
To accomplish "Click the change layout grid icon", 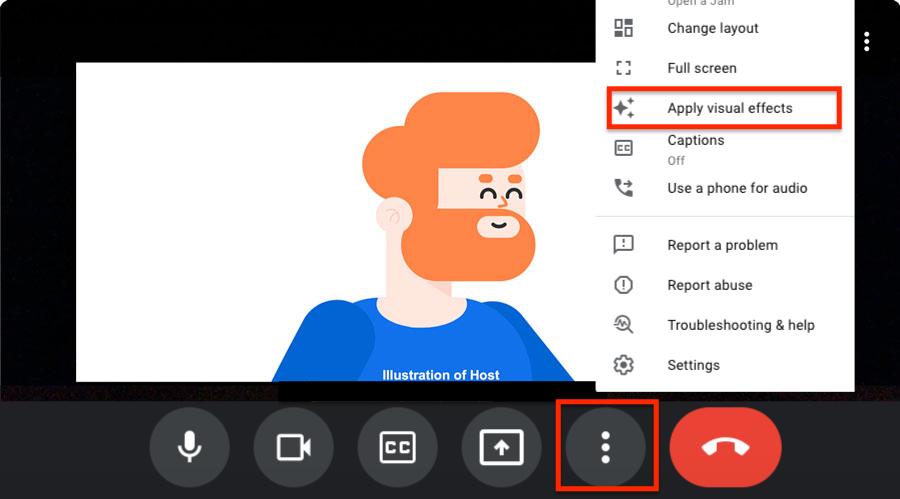I will (x=623, y=28).
